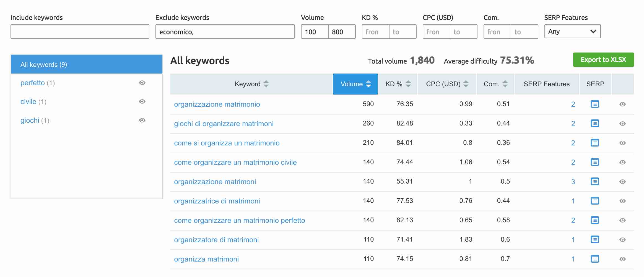Sort table by Com. column
Viewport: 644px width, 277px height.
495,84
